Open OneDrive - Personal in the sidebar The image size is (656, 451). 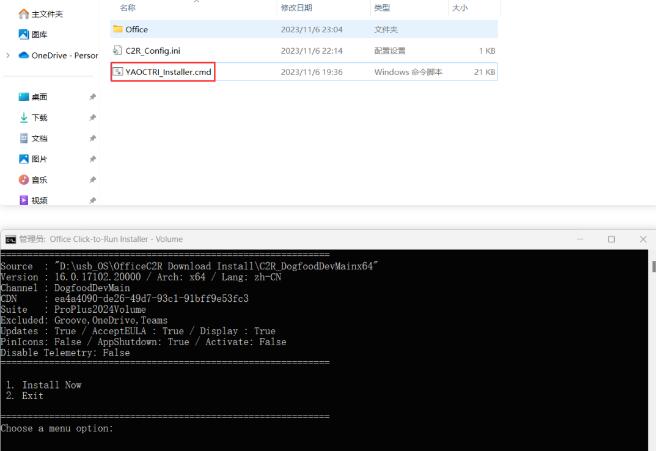[x=65, y=55]
